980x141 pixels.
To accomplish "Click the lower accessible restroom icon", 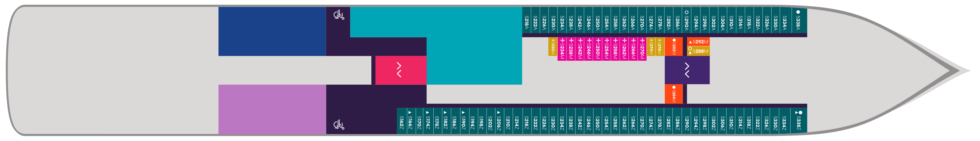I will pyautogui.click(x=339, y=125).
